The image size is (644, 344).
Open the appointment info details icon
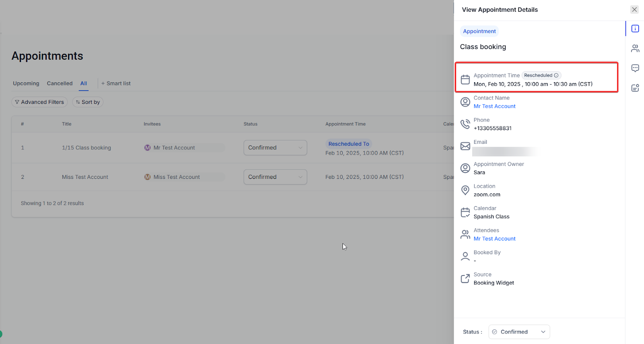click(635, 29)
